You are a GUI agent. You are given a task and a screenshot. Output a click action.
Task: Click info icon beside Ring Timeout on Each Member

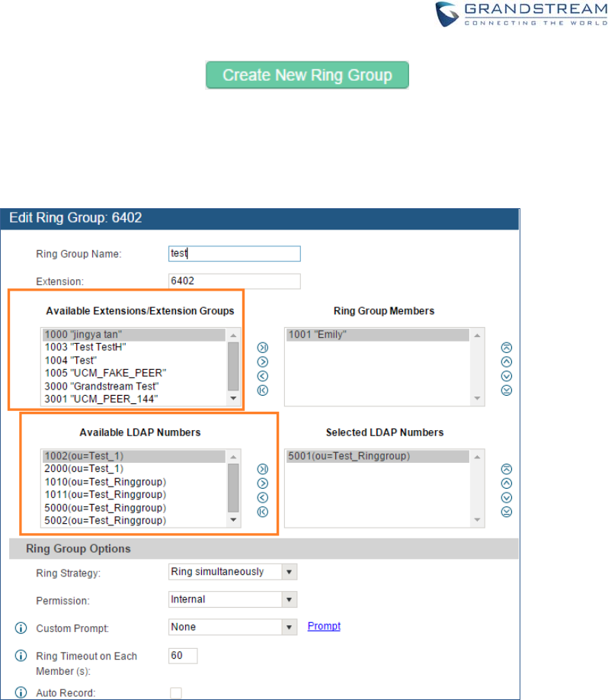coord(21,655)
